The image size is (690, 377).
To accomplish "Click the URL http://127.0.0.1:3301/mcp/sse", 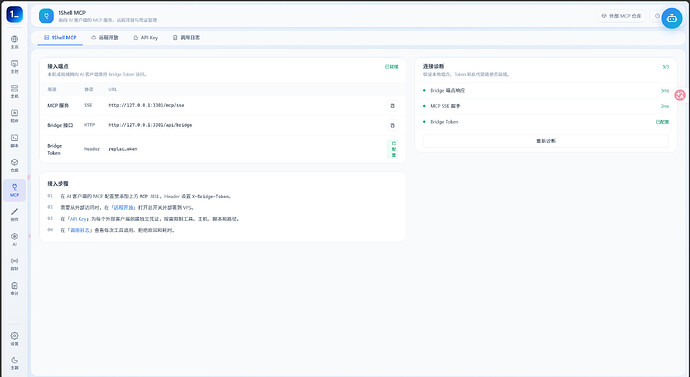I will click(147, 106).
